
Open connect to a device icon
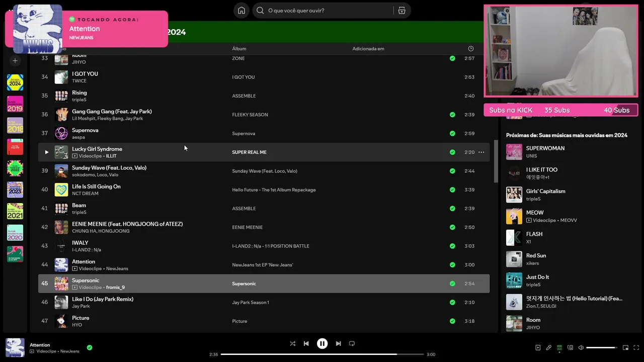click(570, 347)
